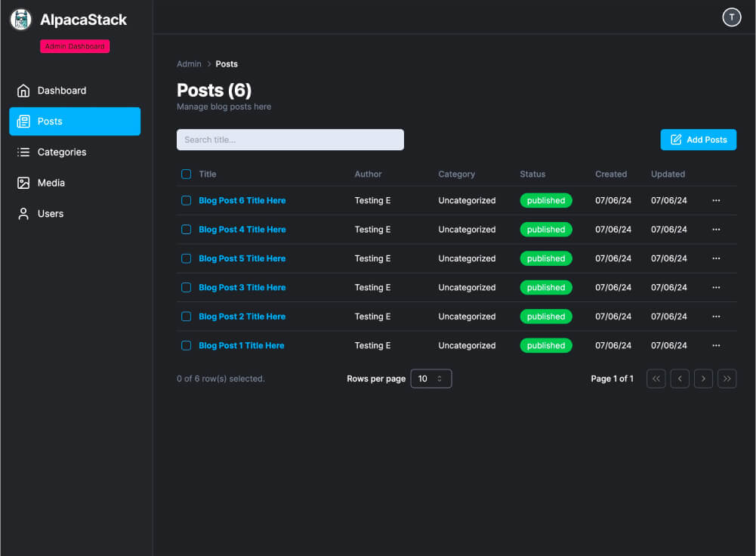
Task: Click the AlpacaStack logo icon
Action: point(20,19)
